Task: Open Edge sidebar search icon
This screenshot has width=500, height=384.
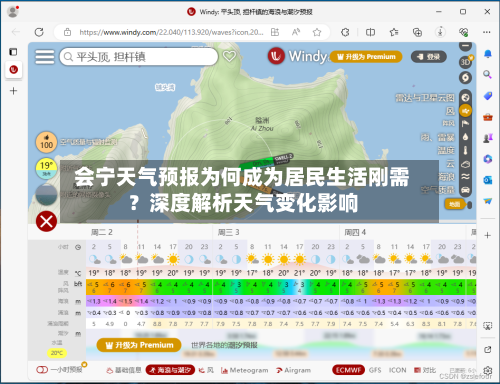Action: tap(488, 74)
